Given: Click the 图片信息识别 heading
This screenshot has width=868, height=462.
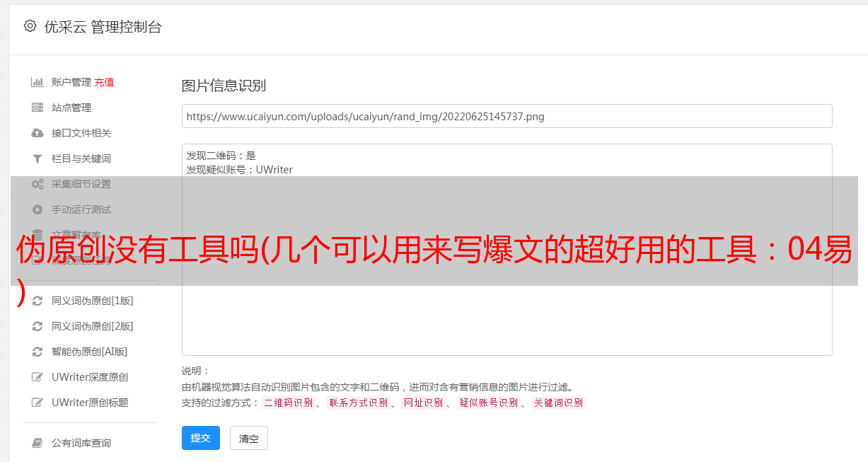Looking at the screenshot, I should point(224,86).
